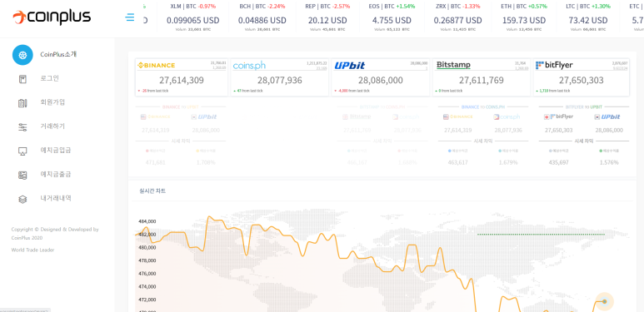The image size is (644, 312).
Task: Click the LTC | BTC ticker entry
Action: point(588,17)
